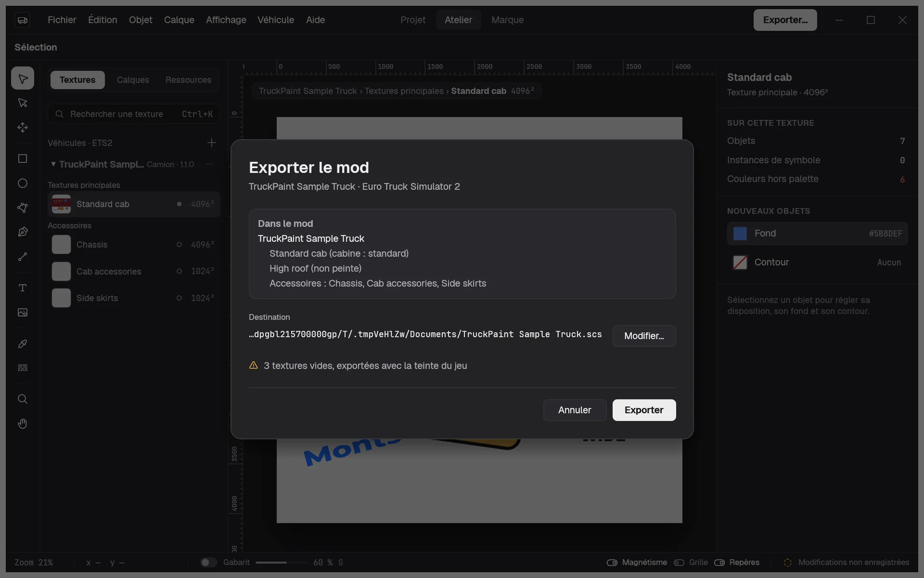Adjust the Gabarit opacity slider
Viewport: 924px width, 578px height.
[281, 563]
